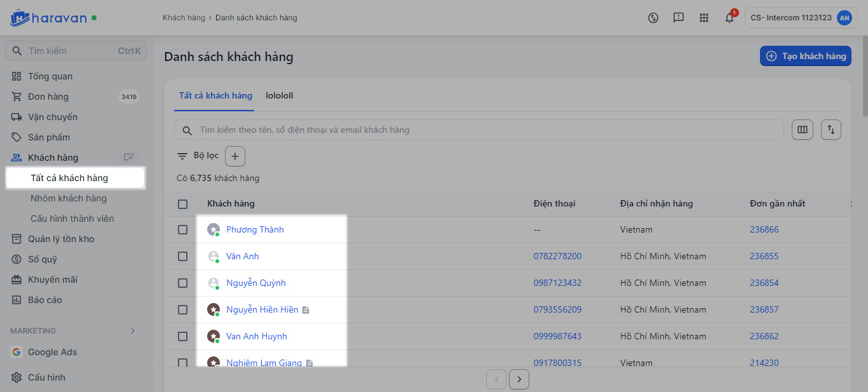Switch to the lolololl tab
Viewport: 868px width, 392px height.
[279, 96]
